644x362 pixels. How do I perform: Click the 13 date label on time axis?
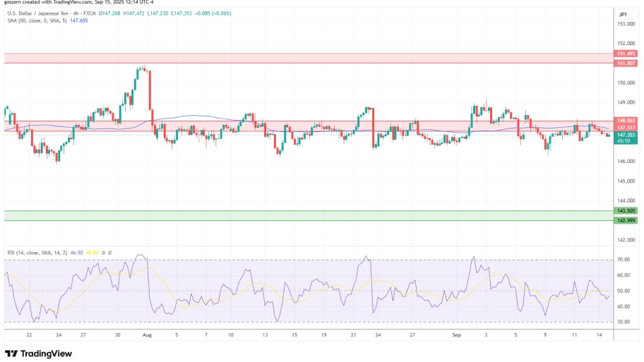point(265,335)
